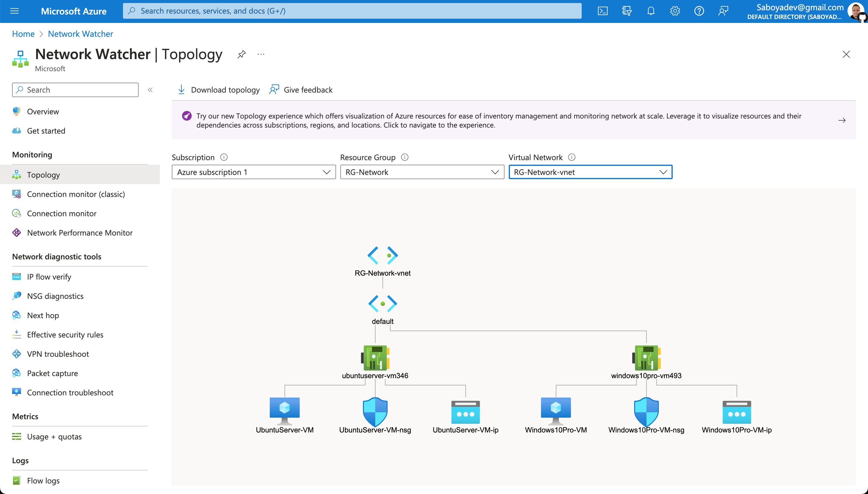Open IP flow verify menu item
Image resolution: width=868 pixels, height=494 pixels.
click(49, 277)
